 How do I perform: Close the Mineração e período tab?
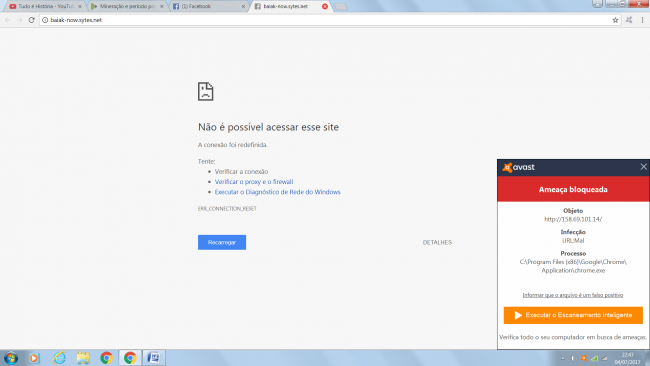162,6
